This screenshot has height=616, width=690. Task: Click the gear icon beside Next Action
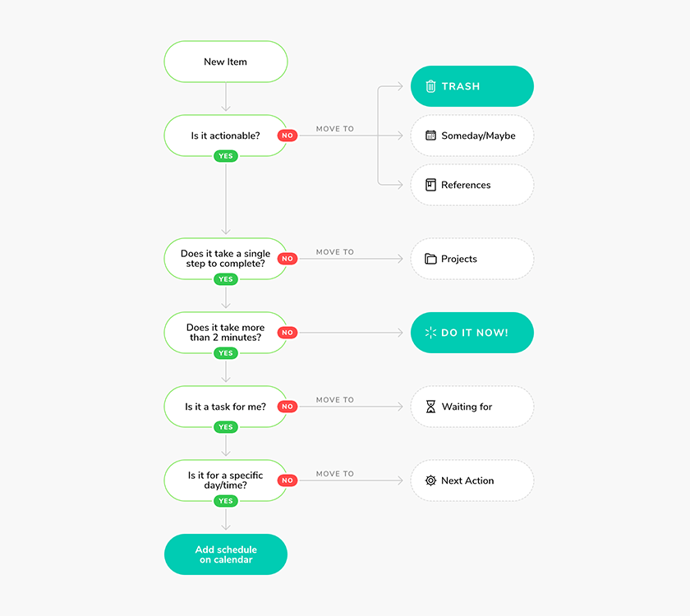(430, 480)
